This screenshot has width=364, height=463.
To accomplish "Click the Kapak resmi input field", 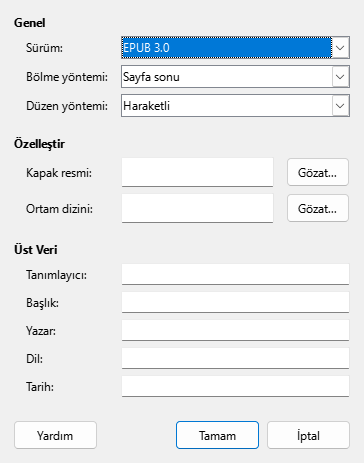I will [197, 172].
